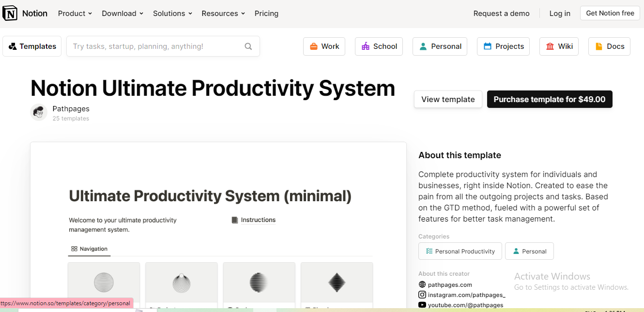Expand the Download dropdown menu
This screenshot has height=312, width=644.
(x=123, y=14)
